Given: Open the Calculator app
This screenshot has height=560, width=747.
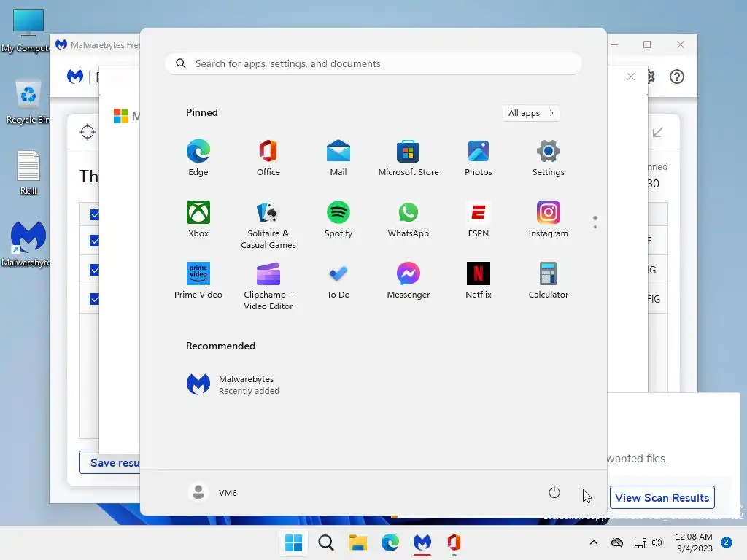Looking at the screenshot, I should (x=549, y=281).
